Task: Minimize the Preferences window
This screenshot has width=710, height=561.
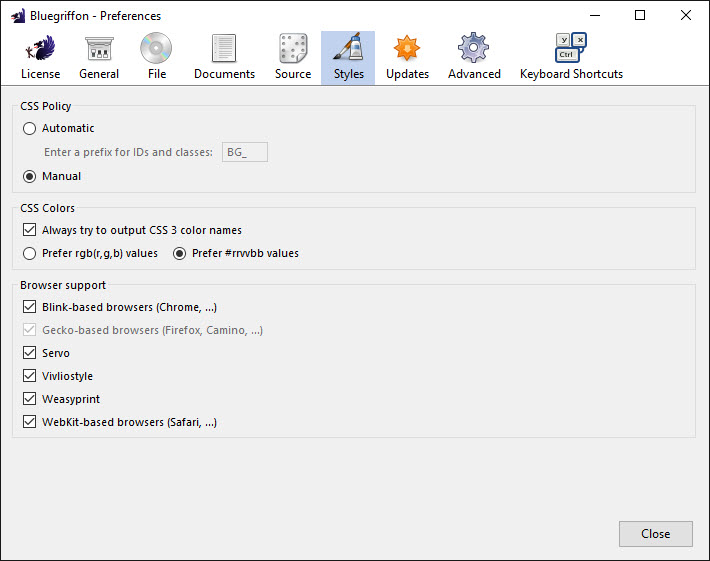Action: tap(595, 15)
